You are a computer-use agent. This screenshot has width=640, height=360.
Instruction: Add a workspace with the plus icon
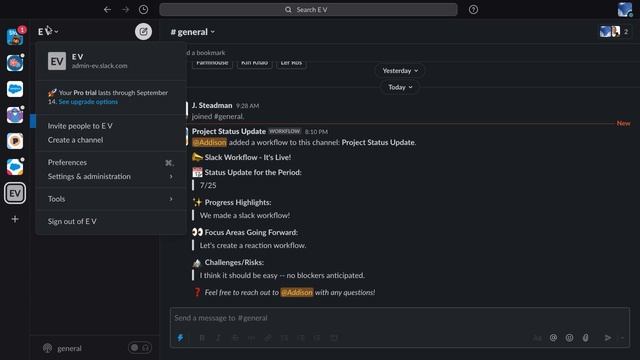tap(15, 219)
